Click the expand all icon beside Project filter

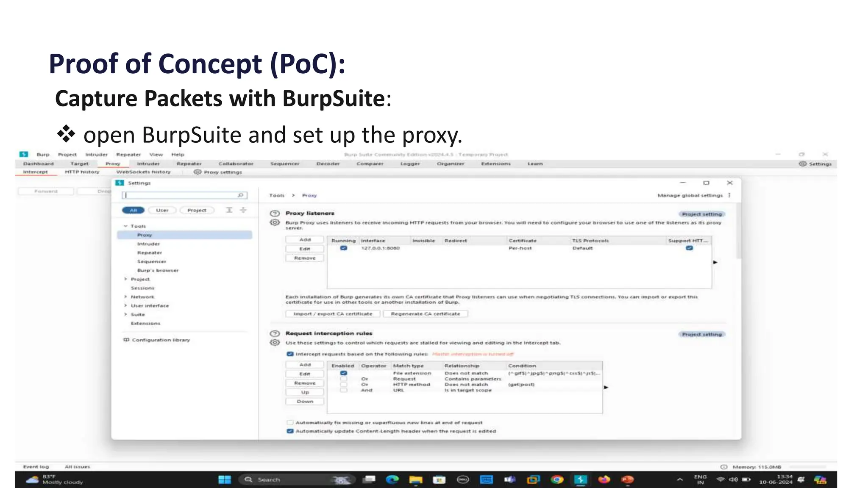tap(229, 210)
